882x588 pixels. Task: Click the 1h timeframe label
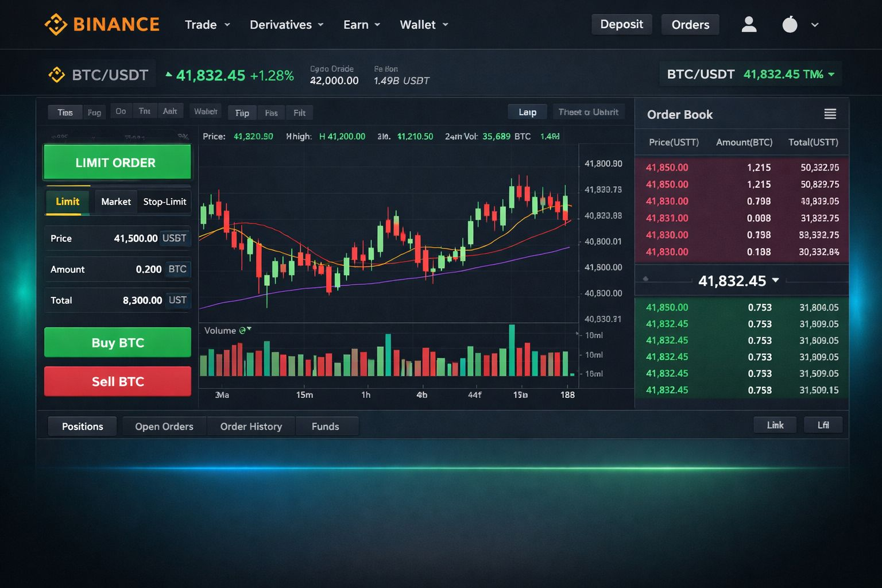pos(366,394)
